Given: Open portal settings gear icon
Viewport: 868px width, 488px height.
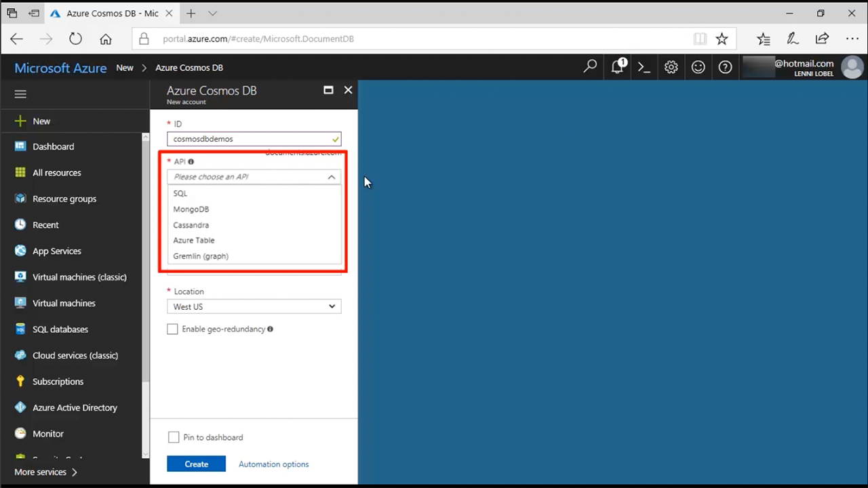Looking at the screenshot, I should [x=671, y=67].
